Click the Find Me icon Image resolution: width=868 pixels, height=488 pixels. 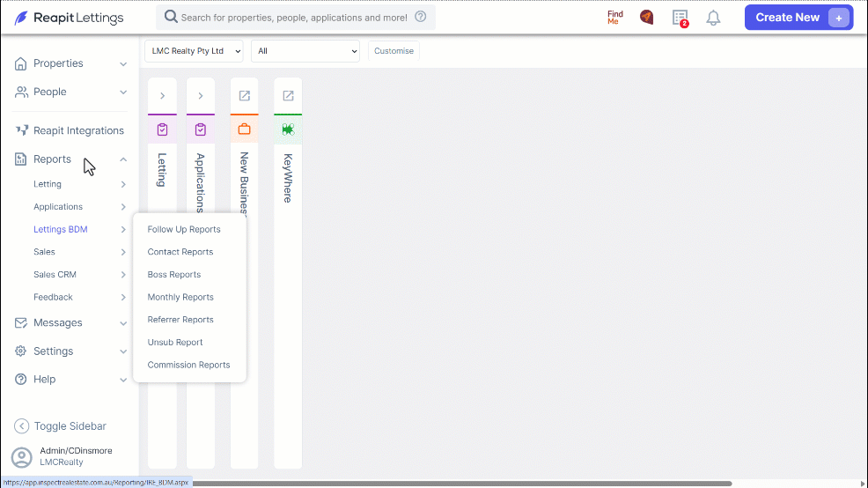coord(615,18)
